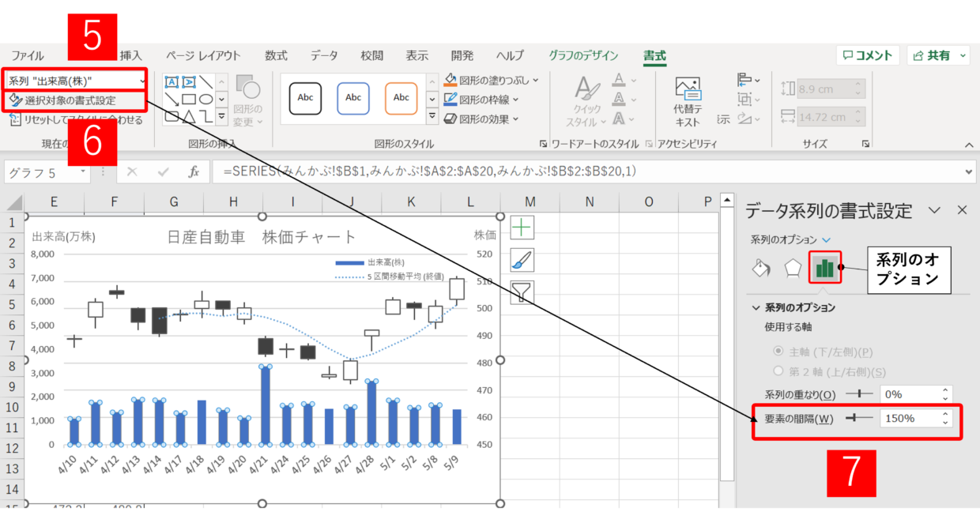
Task: Select the triangle shape
Action: click(189, 117)
